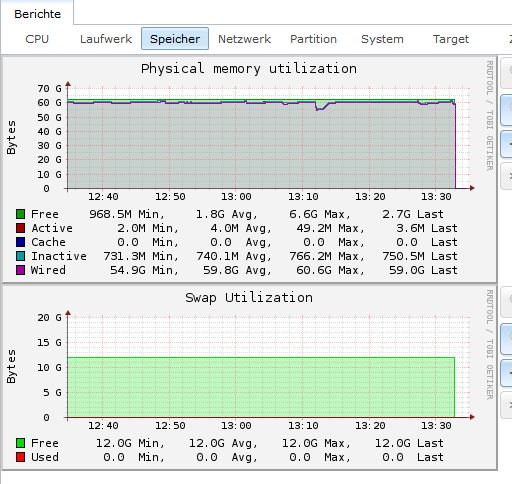Click the green Free swatch in swap legend
Screen dimensions: 512x484
tap(20, 443)
